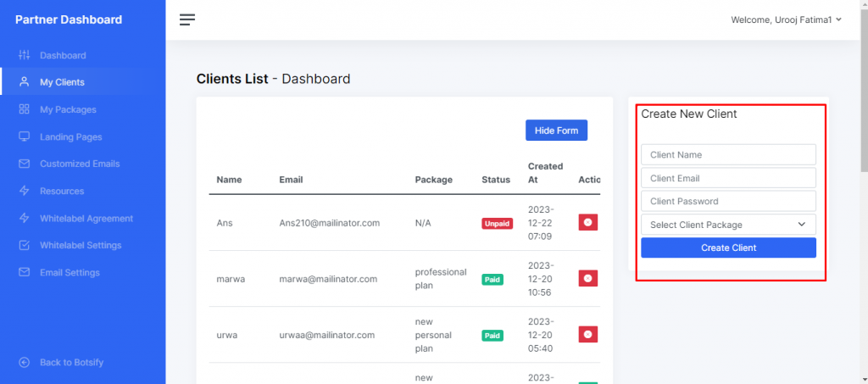868x384 pixels.
Task: Open Landing Pages section
Action: coord(71,136)
